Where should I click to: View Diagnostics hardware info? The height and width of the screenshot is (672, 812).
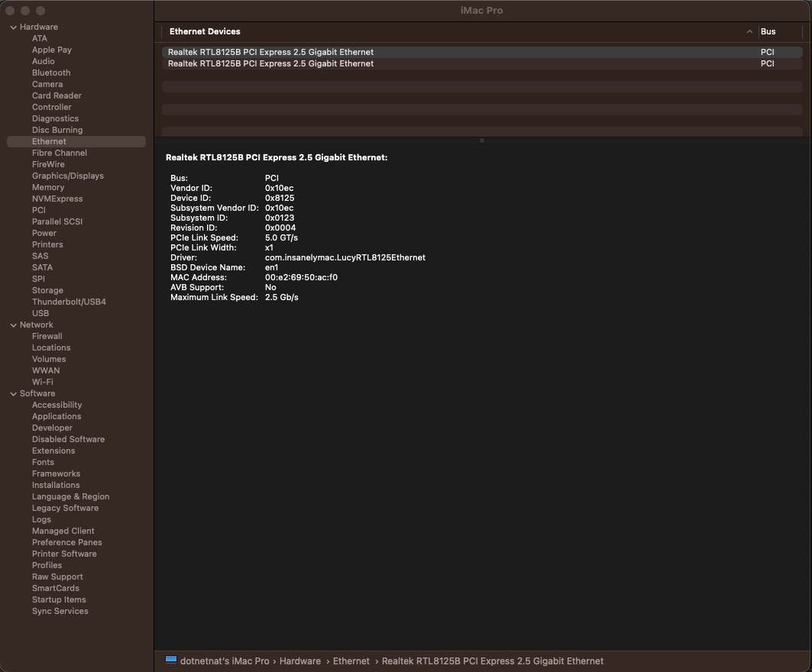56,118
